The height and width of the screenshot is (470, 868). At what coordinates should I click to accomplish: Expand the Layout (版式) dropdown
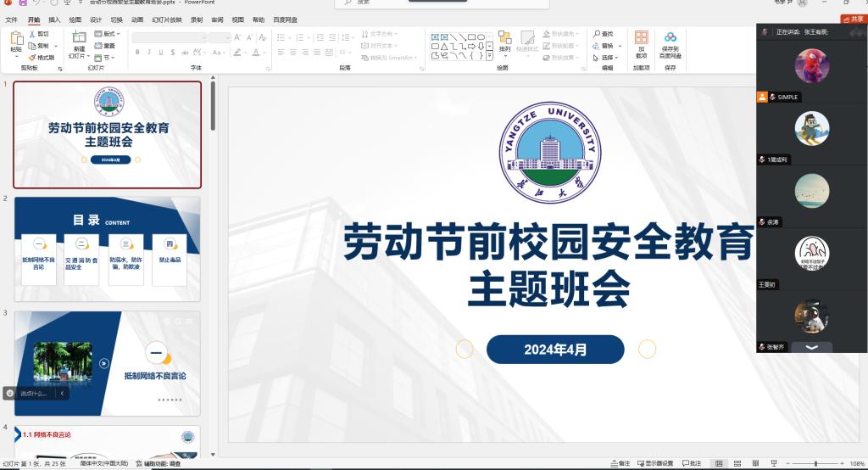click(108, 34)
